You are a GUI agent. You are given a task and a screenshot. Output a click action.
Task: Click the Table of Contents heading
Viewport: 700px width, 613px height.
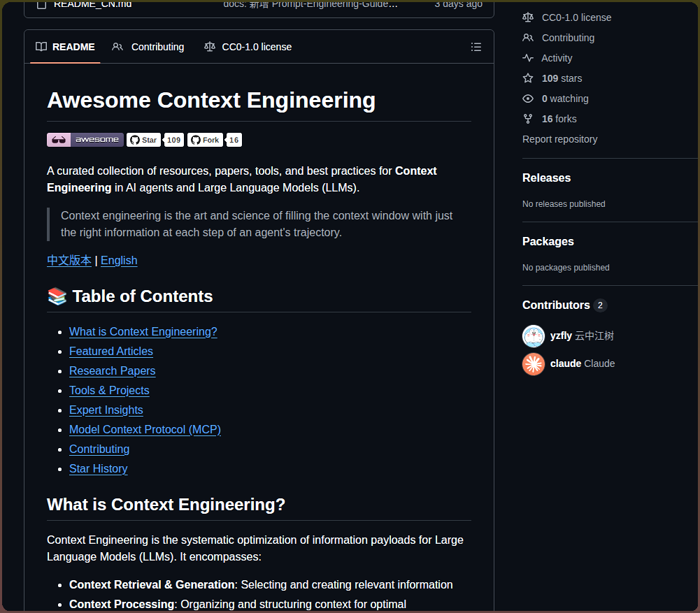click(x=129, y=296)
